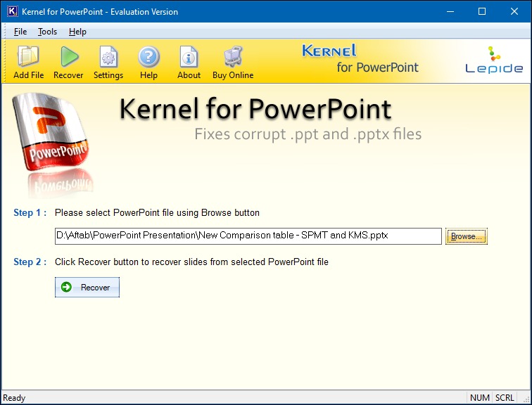Click the Browse... button

[466, 236]
